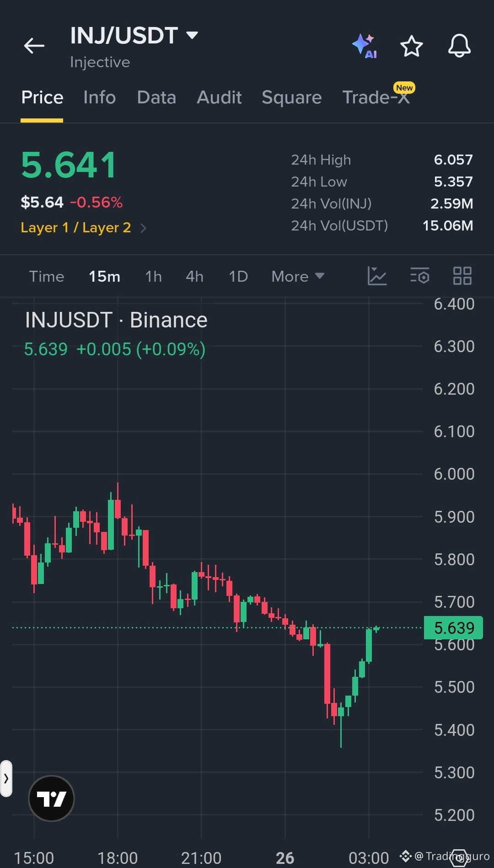Click the 24h Low value 5.357
Screen dimensions: 494x868
(453, 182)
